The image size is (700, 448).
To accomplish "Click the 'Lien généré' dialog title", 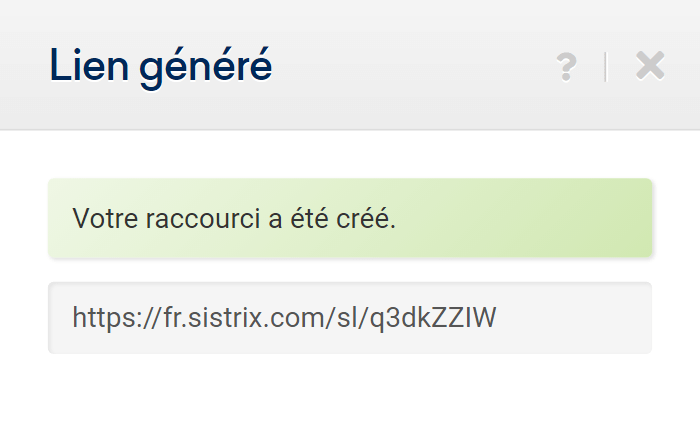I will click(161, 67).
